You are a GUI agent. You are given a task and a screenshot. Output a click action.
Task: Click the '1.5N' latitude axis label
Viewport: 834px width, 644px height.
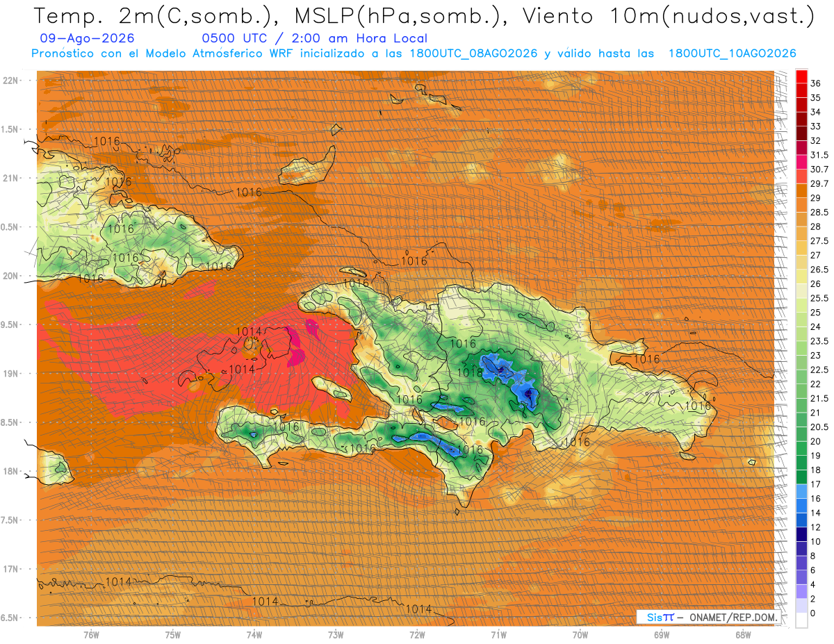coord(10,129)
